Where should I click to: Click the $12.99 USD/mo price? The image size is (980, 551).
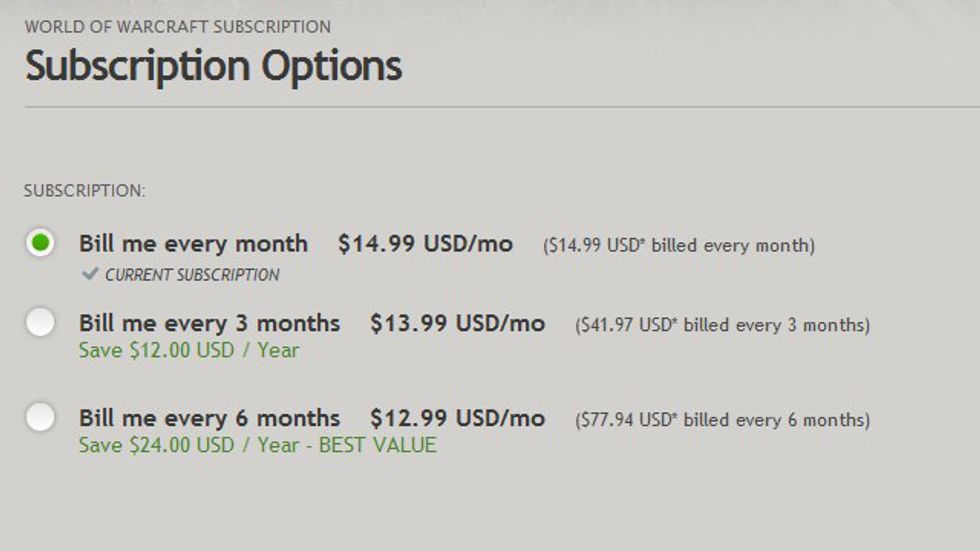click(x=457, y=418)
